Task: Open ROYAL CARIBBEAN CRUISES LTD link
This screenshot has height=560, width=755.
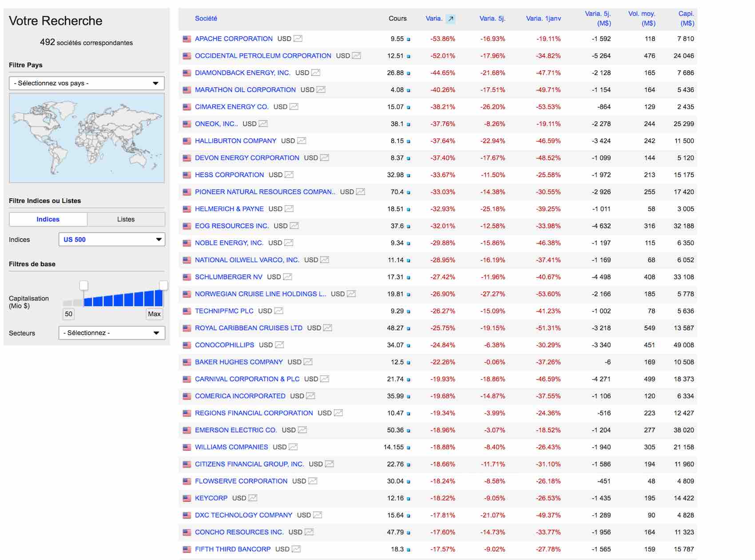Action: pos(249,328)
